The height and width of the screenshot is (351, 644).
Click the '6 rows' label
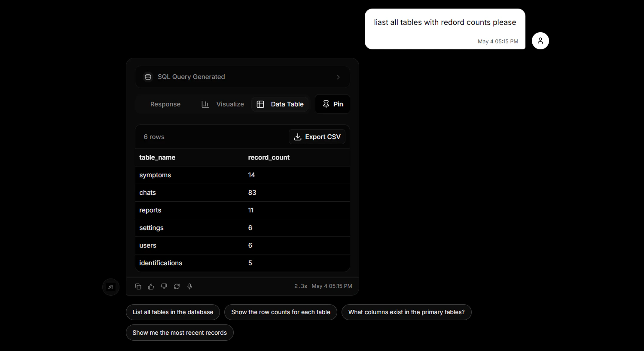[154, 137]
